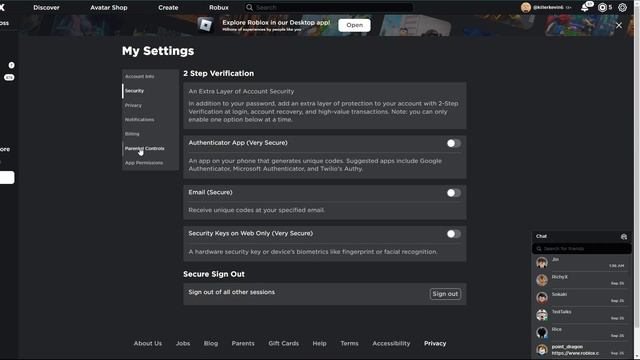Open chat with point_dragon by avatar
Image resolution: width=640 pixels, height=360 pixels.
pos(542,350)
